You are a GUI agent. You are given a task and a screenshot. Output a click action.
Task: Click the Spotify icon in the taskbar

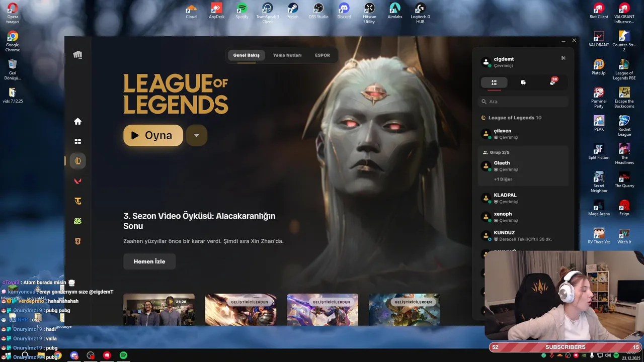click(x=123, y=355)
